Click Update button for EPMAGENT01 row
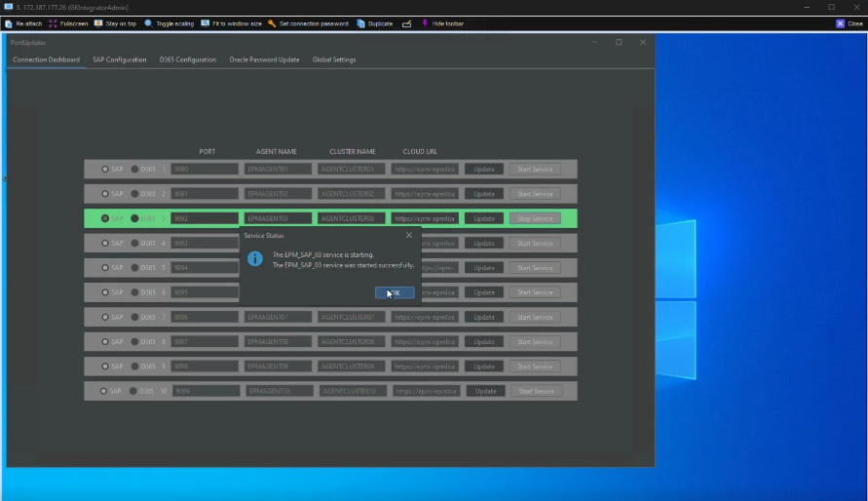 coord(484,170)
